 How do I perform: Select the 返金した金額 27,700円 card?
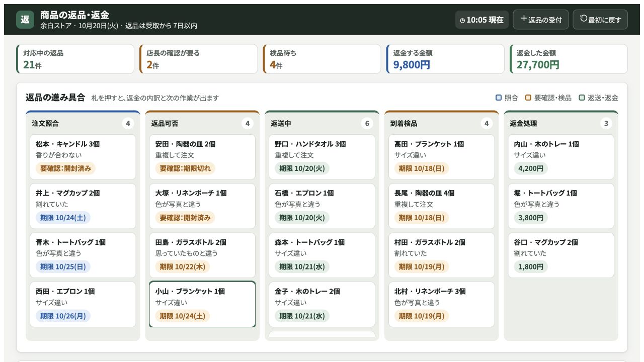569,59
